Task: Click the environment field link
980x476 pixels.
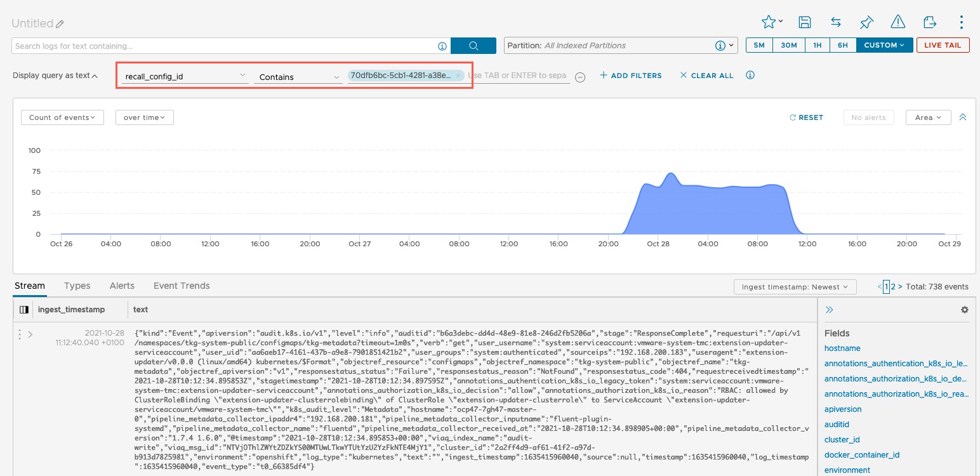Action: (847, 470)
